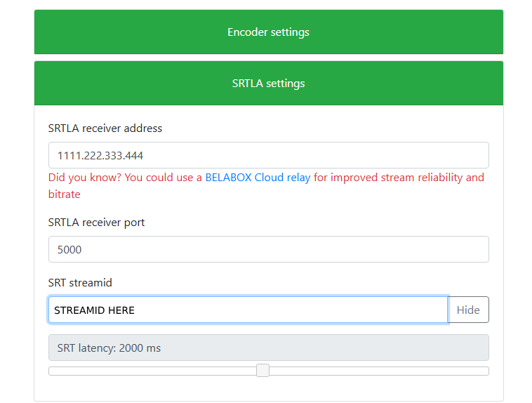532x403 pixels.
Task: Click the "SRTLA receiver port" label
Action: (97, 223)
